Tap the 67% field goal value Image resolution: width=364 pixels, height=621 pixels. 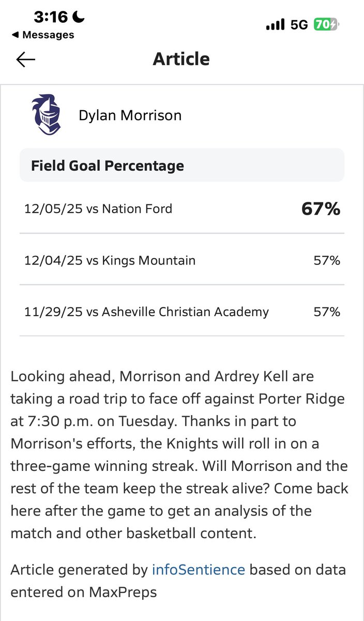[x=321, y=209]
